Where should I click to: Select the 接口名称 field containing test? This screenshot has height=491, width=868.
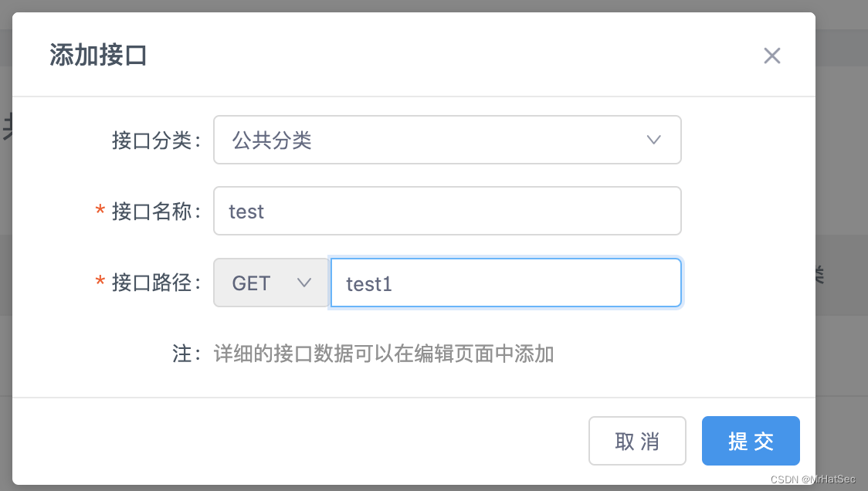[447, 211]
